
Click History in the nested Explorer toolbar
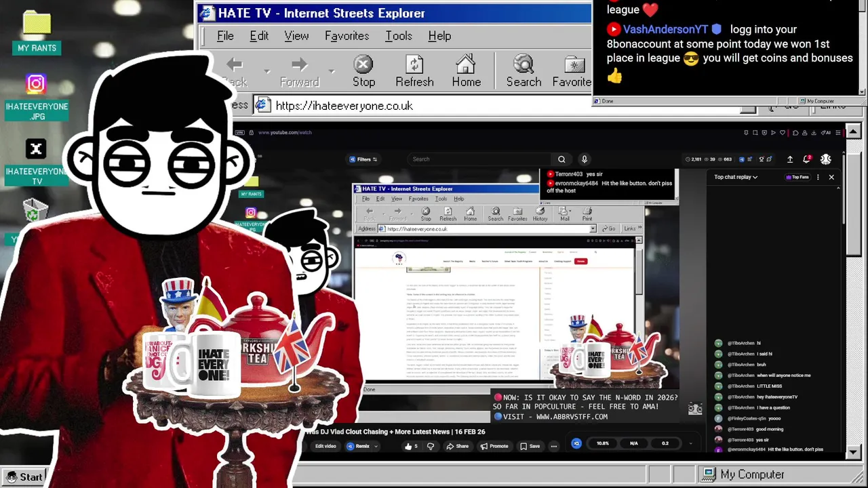[540, 214]
